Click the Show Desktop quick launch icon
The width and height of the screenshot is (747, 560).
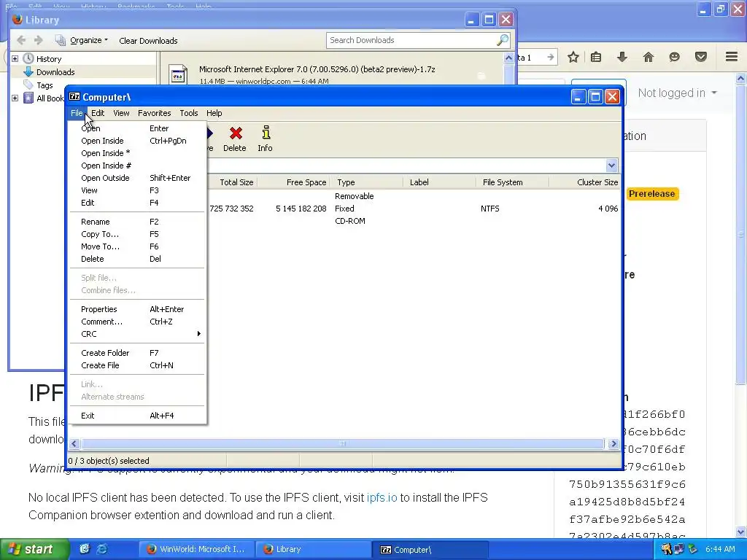tap(85, 549)
